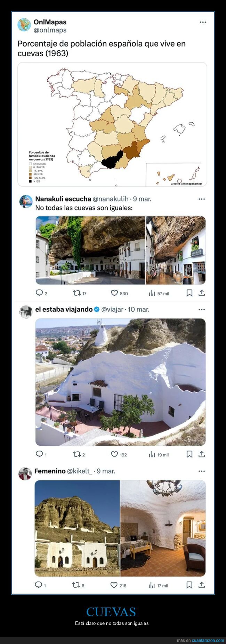Share the Femenino tweet

202,585
